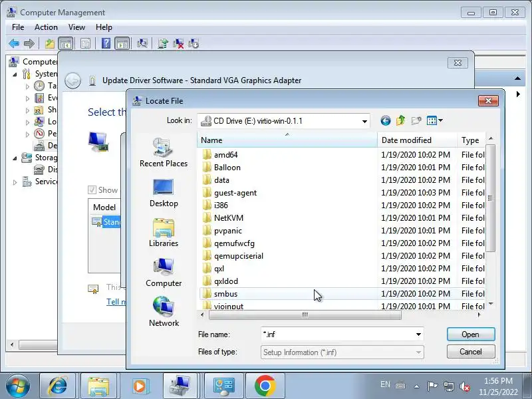The image size is (532, 399).
Task: Sort files by Date modified column header
Action: click(417, 140)
